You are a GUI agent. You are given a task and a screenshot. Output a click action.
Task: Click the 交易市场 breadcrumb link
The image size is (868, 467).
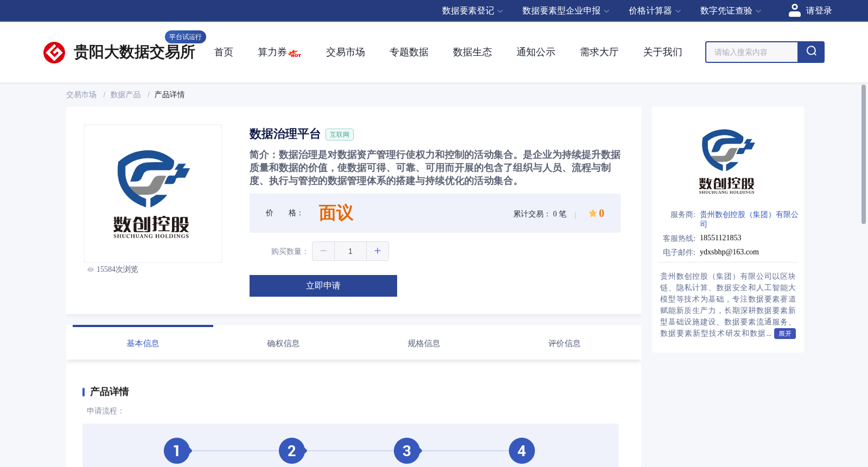(x=81, y=95)
